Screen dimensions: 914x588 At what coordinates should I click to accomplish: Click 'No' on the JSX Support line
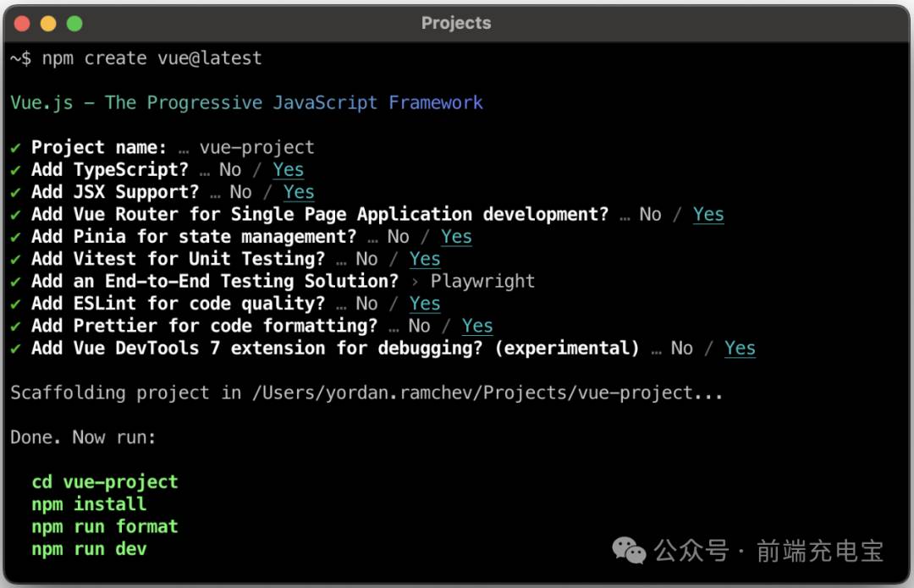click(240, 192)
